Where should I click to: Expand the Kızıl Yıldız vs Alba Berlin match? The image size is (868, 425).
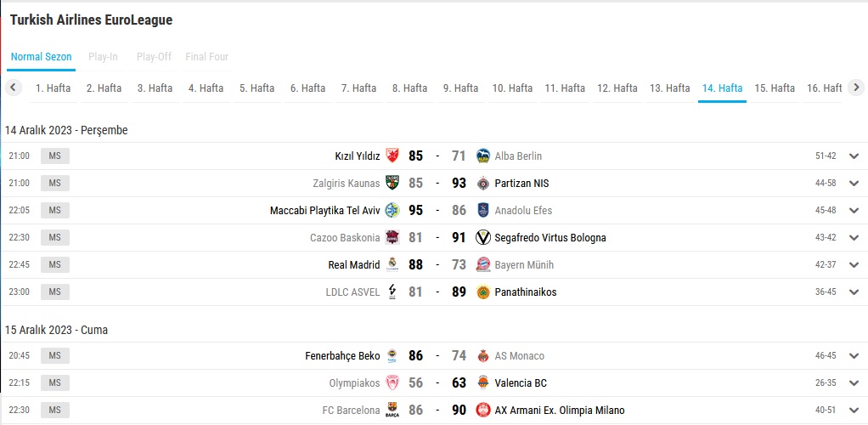(854, 156)
